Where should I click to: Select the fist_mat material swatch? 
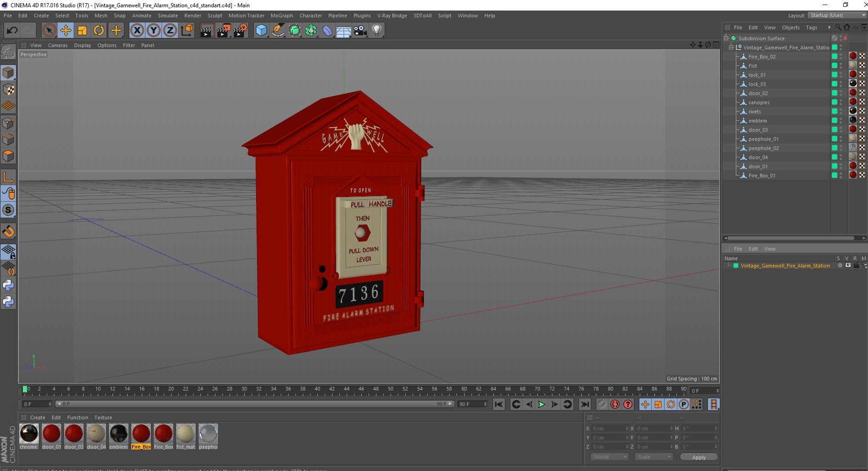(186, 434)
